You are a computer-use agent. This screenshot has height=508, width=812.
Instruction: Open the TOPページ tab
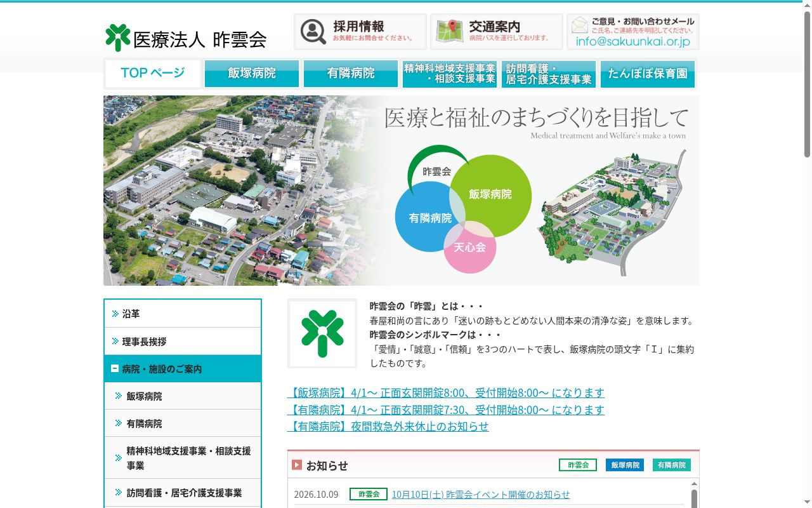pos(153,74)
